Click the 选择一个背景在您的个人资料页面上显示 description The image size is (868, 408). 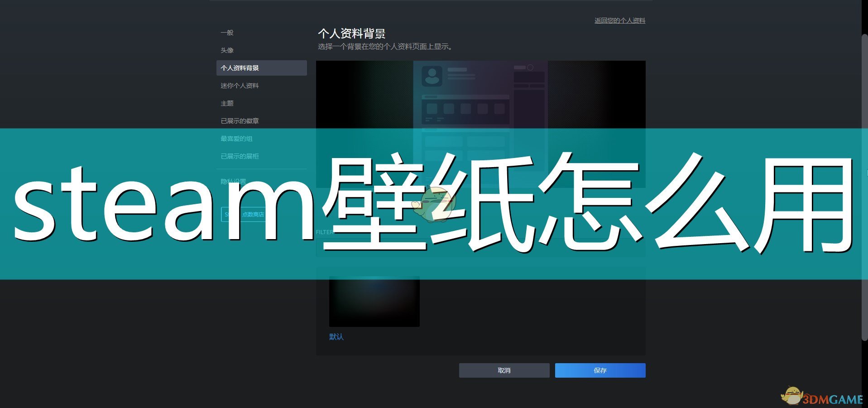(x=386, y=47)
